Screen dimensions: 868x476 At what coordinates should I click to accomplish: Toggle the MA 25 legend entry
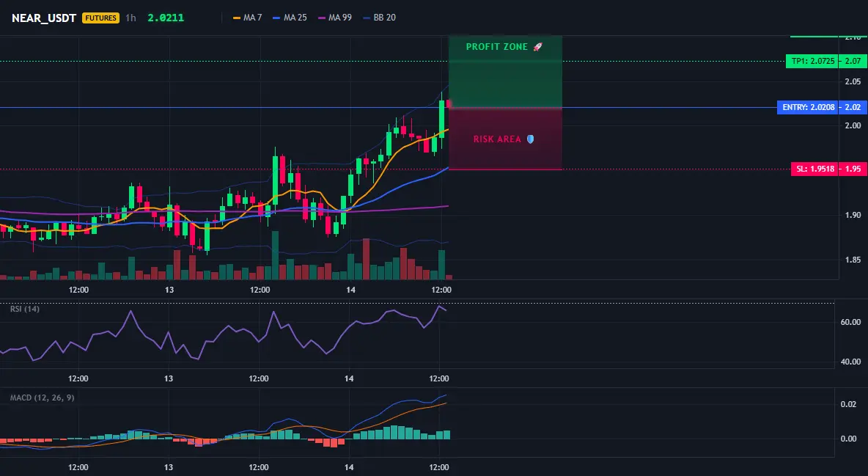pyautogui.click(x=290, y=18)
